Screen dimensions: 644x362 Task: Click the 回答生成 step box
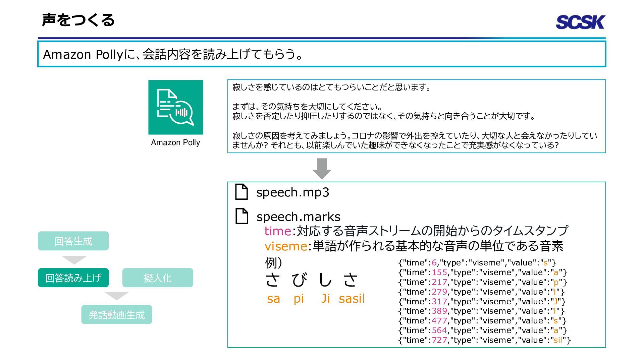73,241
